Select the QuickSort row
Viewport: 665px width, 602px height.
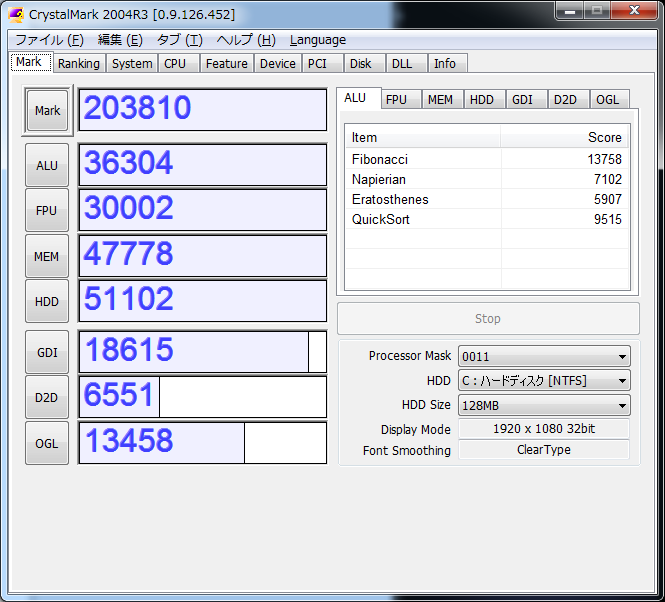[487, 219]
